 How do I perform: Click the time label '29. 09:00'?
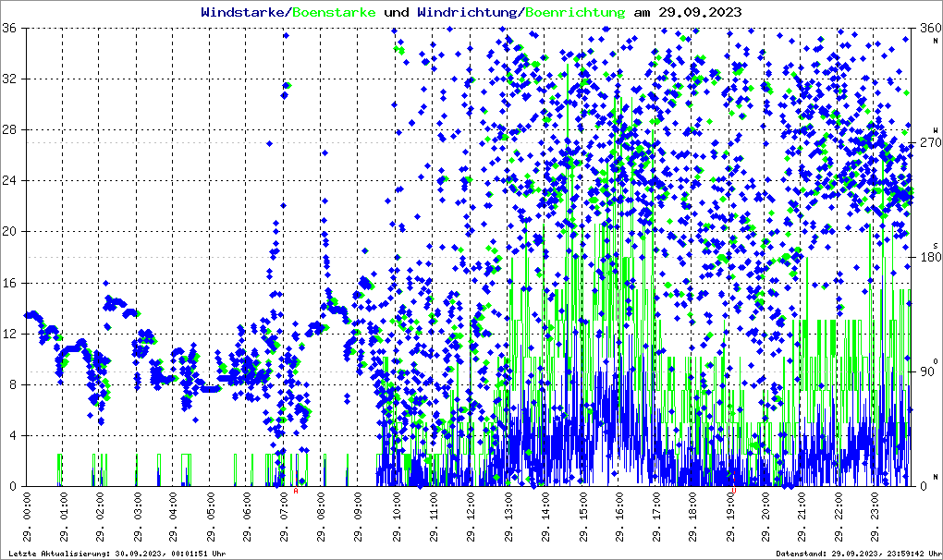(x=359, y=517)
